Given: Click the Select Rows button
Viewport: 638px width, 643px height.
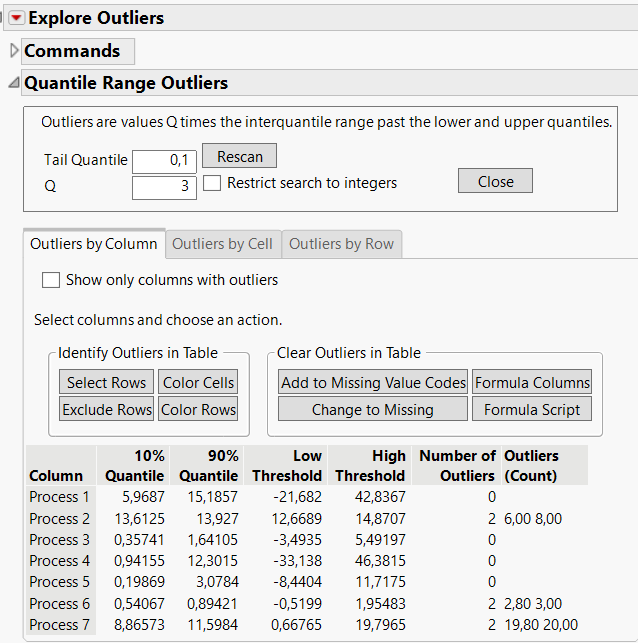Looking at the screenshot, I should tap(106, 382).
